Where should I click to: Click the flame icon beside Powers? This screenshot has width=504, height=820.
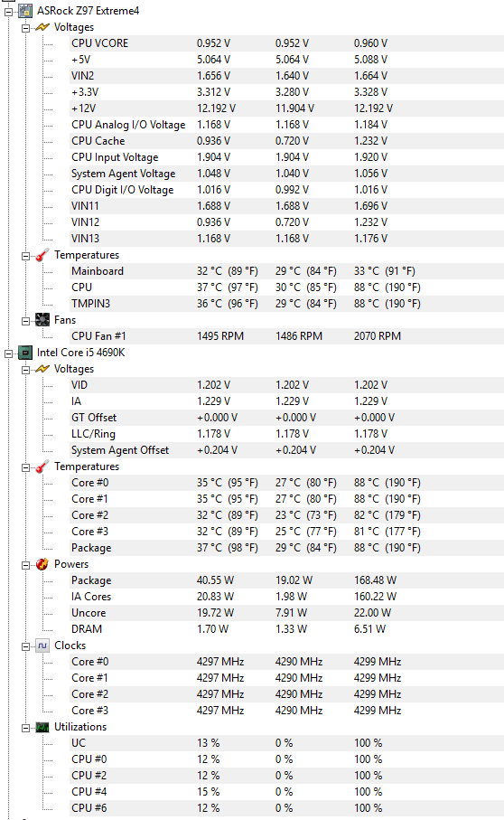click(x=42, y=564)
